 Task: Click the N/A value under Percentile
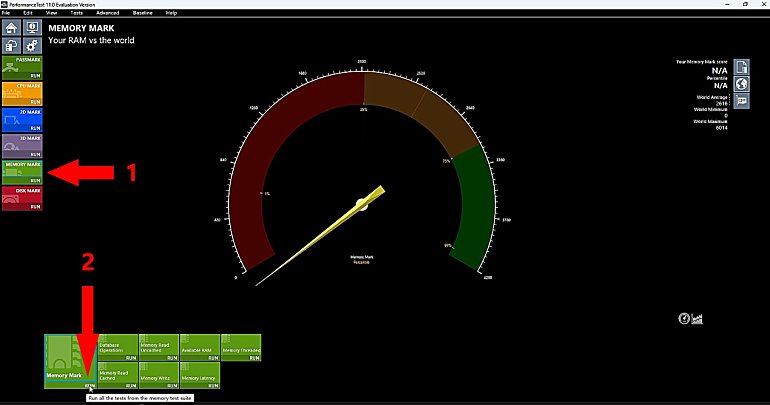tap(720, 85)
